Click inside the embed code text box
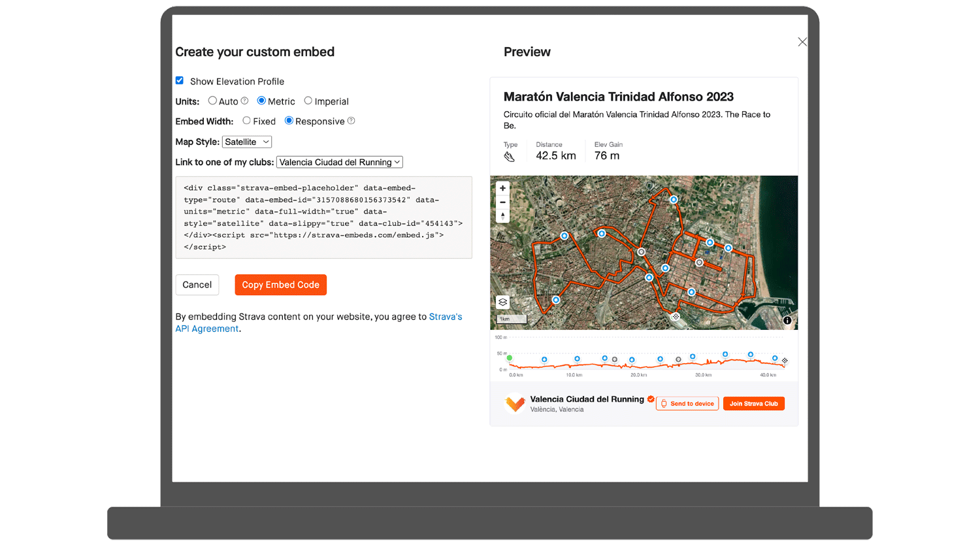980x546 pixels. [324, 217]
